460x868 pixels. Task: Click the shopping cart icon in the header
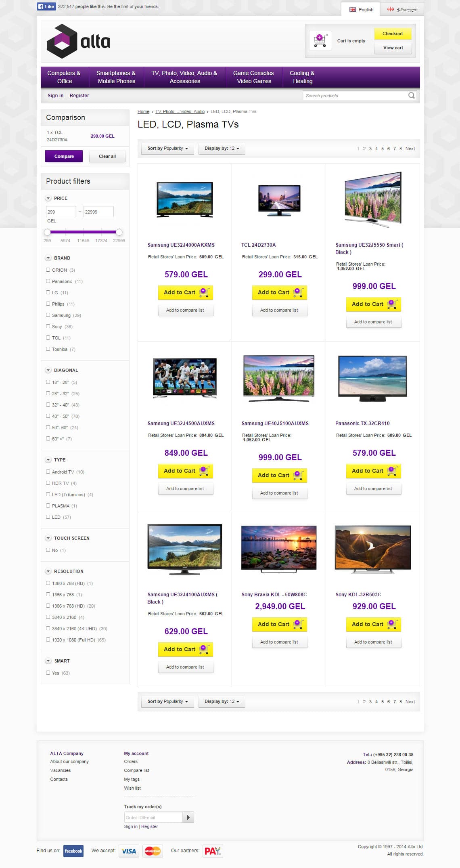pyautogui.click(x=320, y=40)
